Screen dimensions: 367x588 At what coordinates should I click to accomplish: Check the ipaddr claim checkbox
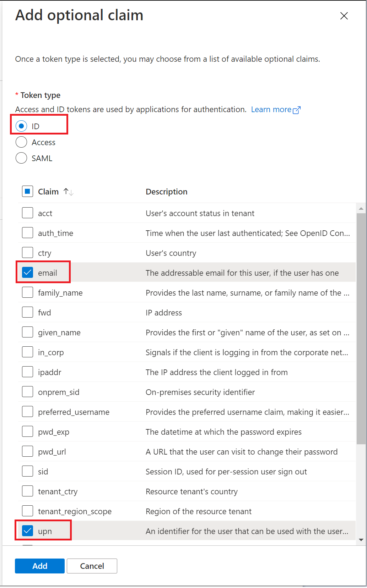tap(27, 372)
